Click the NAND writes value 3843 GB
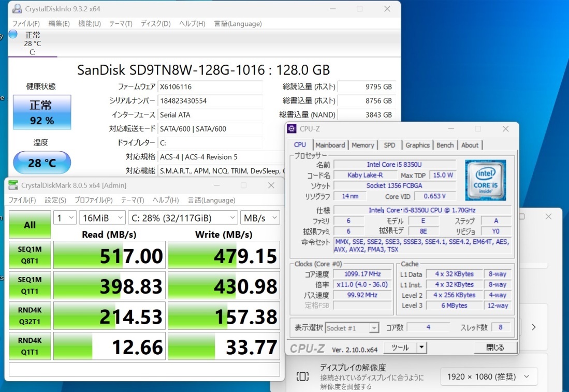This screenshot has width=569, height=392. (x=367, y=114)
